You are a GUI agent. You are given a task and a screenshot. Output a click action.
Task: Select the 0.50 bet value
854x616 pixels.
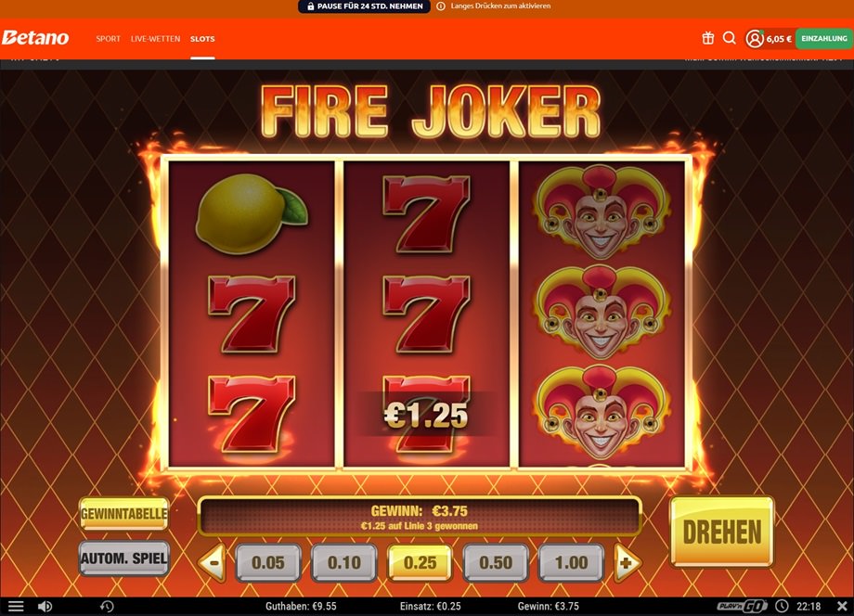[x=496, y=563]
